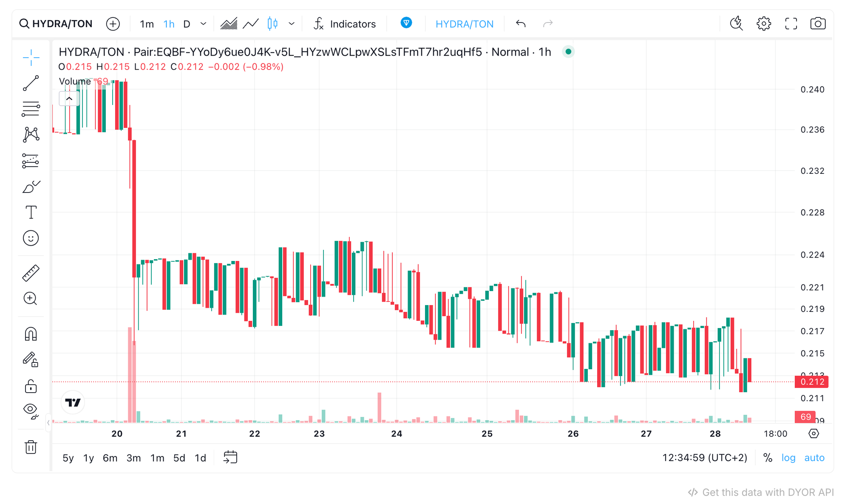The height and width of the screenshot is (504, 850).
Task: Add symbol to compare with plus button
Action: click(113, 24)
